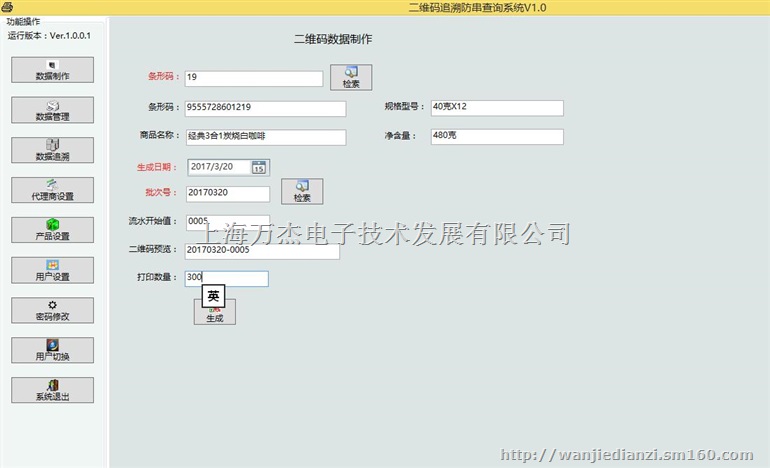Click the 规格型号 field showing 40克X12

(496, 108)
